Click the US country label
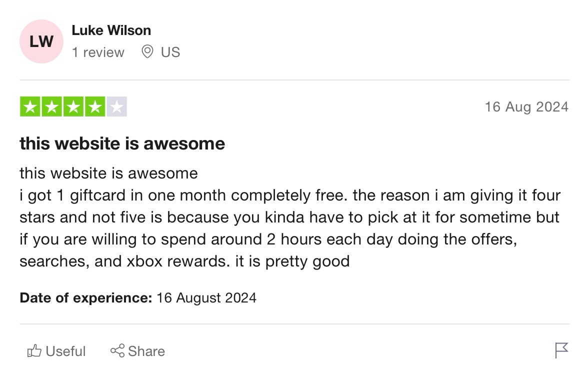The width and height of the screenshot is (588, 373). [170, 52]
